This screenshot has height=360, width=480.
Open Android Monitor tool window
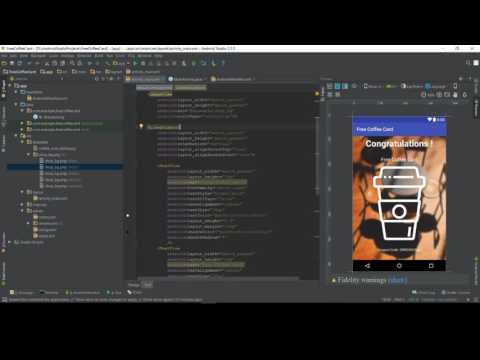pyautogui.click(x=83, y=293)
